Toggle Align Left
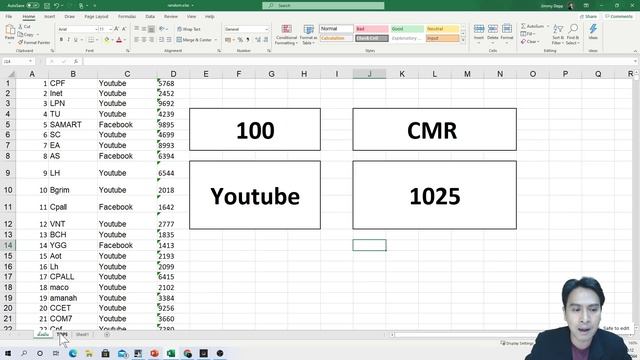640x360 pixels. 137,40
